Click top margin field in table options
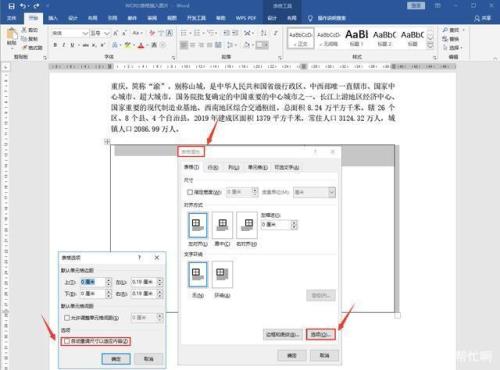The height and width of the screenshot is (370, 500). point(93,282)
